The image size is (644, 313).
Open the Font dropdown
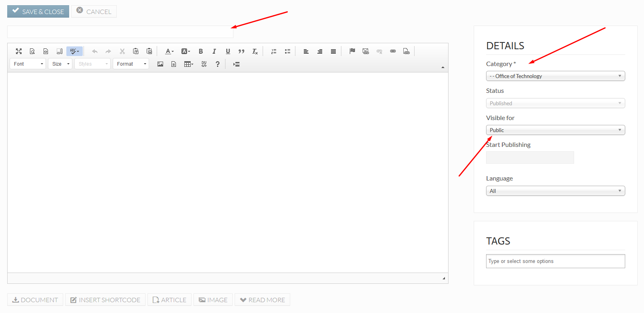tap(28, 64)
